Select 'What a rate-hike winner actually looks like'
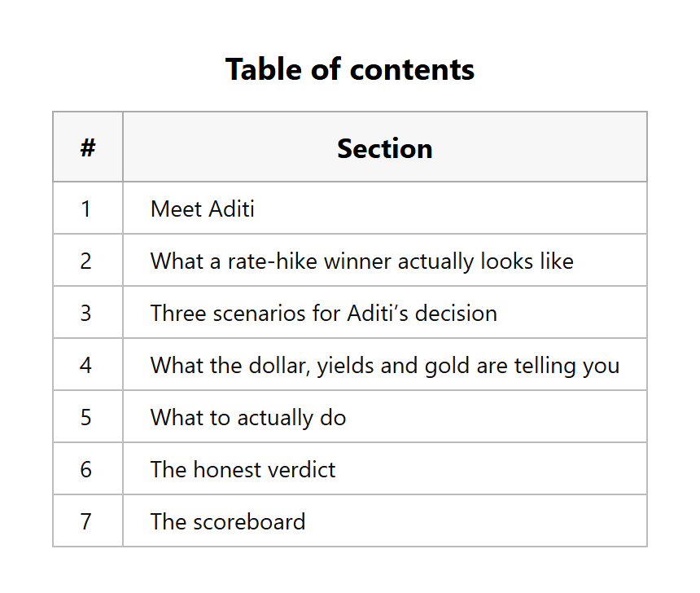The width and height of the screenshot is (700, 593). click(x=362, y=261)
